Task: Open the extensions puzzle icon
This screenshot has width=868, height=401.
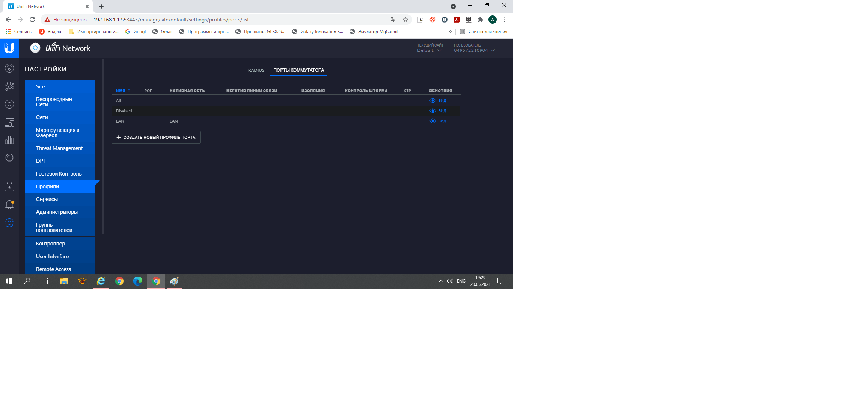Action: coord(481,20)
